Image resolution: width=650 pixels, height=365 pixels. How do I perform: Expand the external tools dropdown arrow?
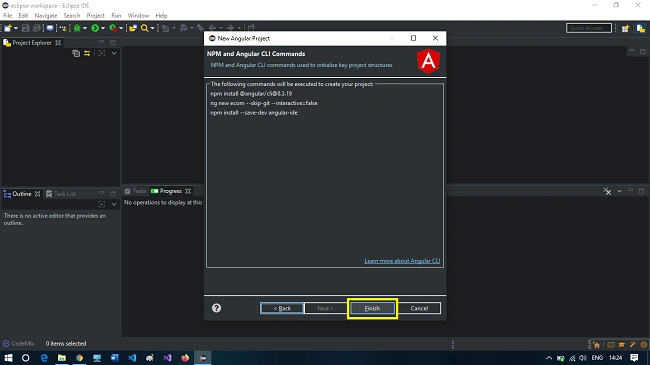coord(121,28)
